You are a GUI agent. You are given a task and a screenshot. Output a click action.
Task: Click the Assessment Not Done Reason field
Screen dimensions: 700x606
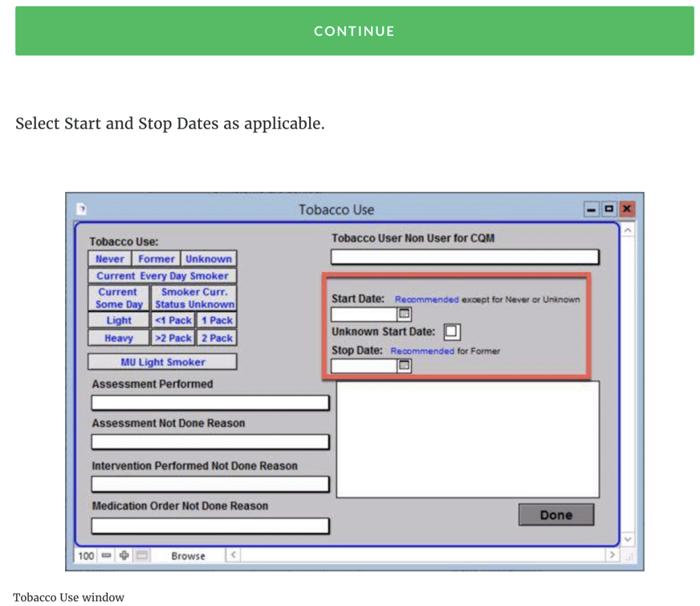(210, 441)
